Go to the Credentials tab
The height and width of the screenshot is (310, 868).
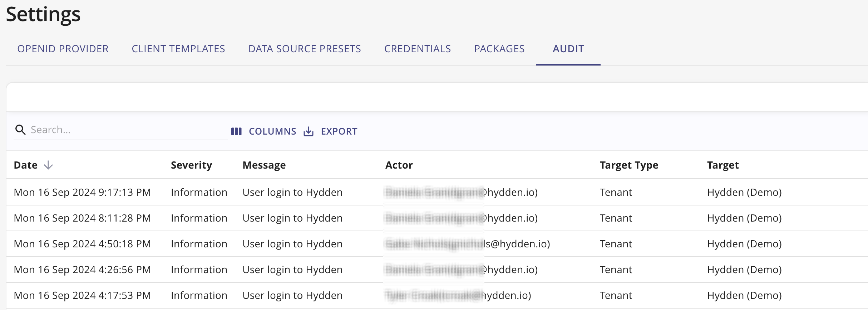418,49
